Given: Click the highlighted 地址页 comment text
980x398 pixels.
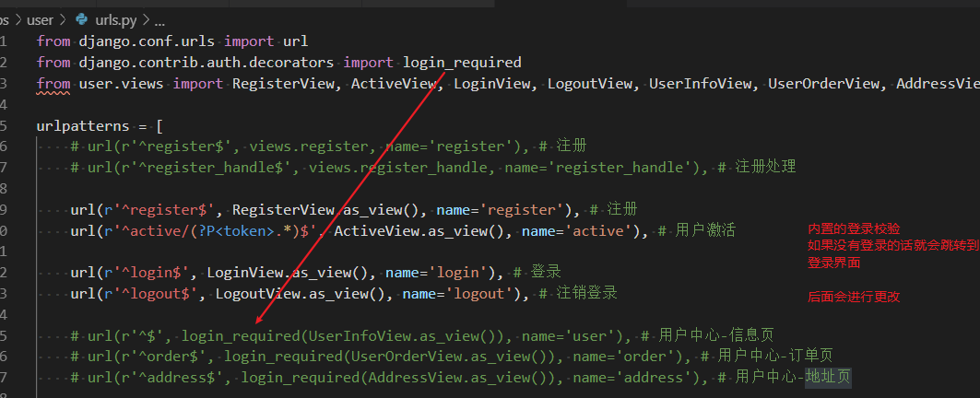Looking at the screenshot, I should tap(827, 377).
